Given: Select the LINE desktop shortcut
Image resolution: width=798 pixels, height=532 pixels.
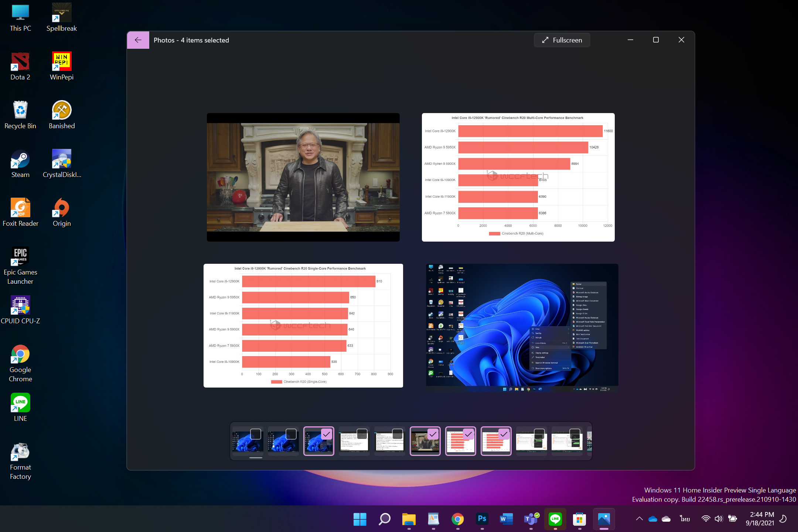Looking at the screenshot, I should pos(20,408).
